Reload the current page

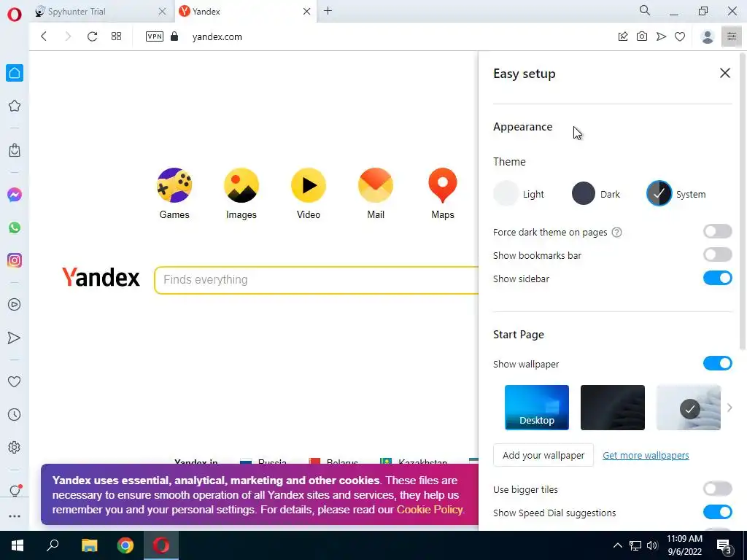click(x=92, y=36)
